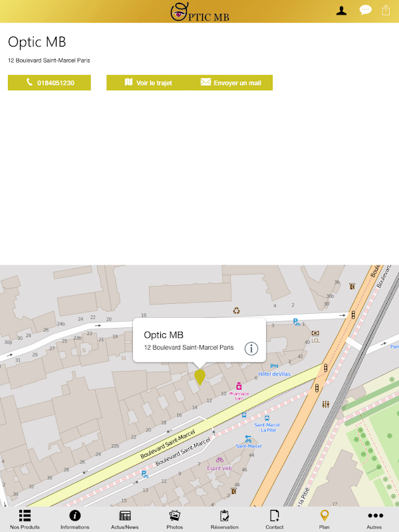Click Pharmacie Lam marker on map
The image size is (399, 532).
239,386
